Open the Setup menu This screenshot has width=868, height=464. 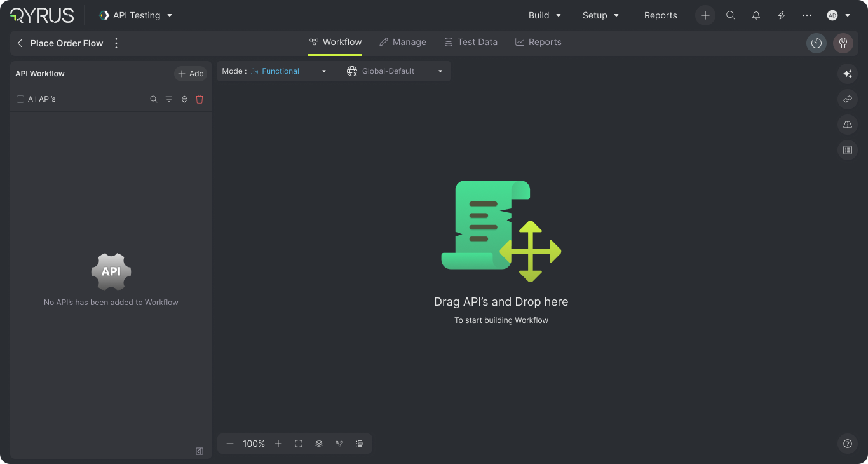point(600,15)
